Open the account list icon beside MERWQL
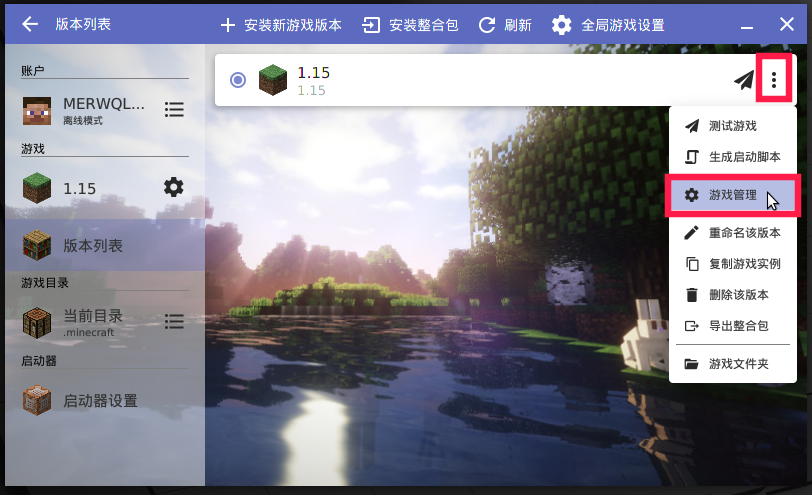Screen dimensions: 812x495 (x=174, y=109)
